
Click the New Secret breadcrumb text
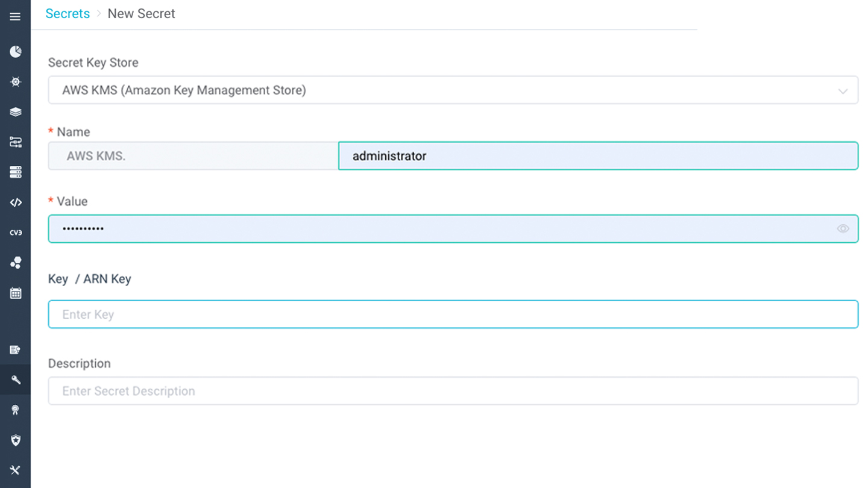point(141,14)
